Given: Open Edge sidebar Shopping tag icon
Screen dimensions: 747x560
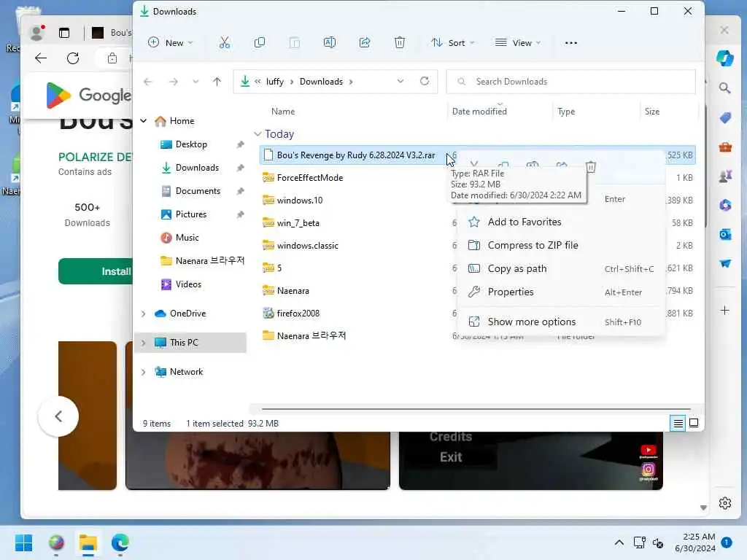Looking at the screenshot, I should pyautogui.click(x=724, y=117).
